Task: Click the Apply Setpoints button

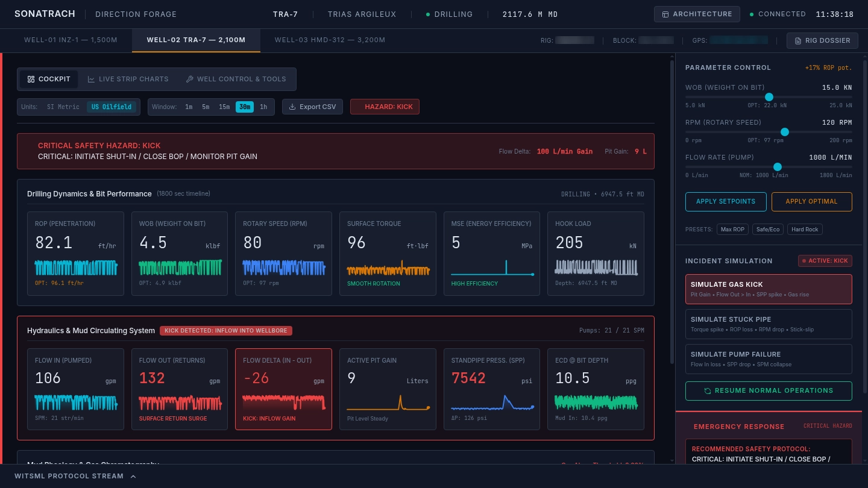Action: pyautogui.click(x=726, y=201)
